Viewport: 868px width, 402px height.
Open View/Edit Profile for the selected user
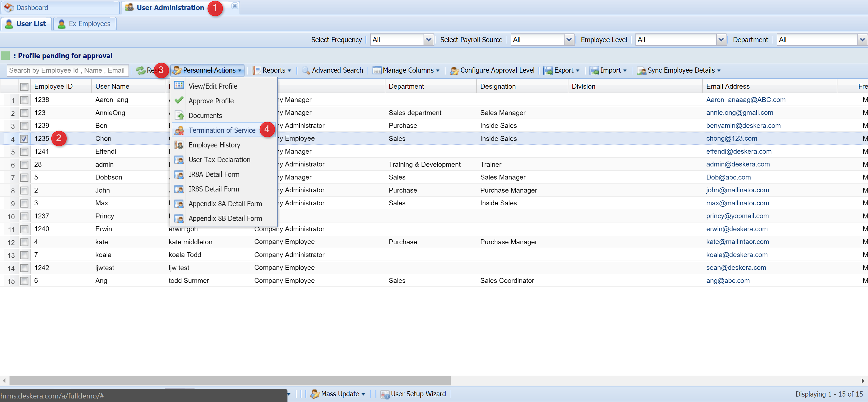tap(213, 86)
